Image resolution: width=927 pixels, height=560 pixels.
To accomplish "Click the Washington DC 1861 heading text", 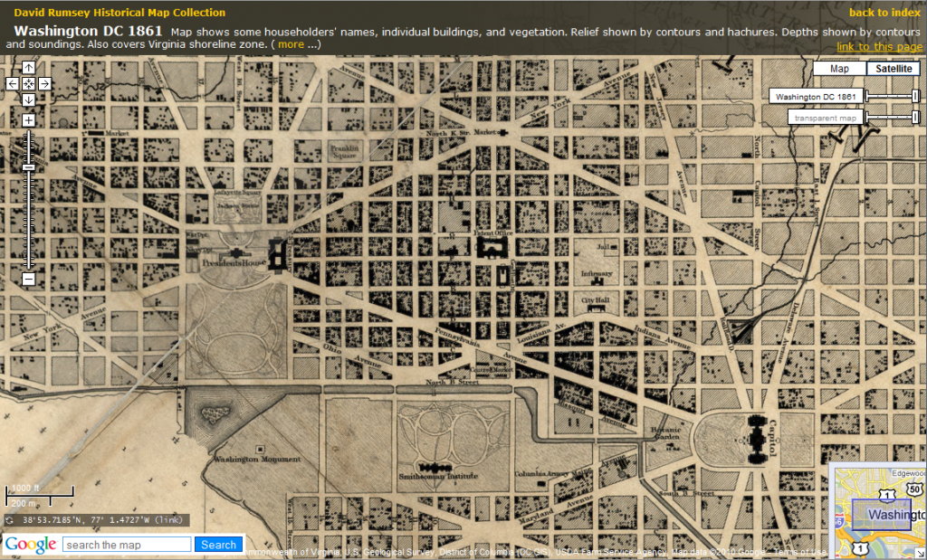I will point(88,31).
